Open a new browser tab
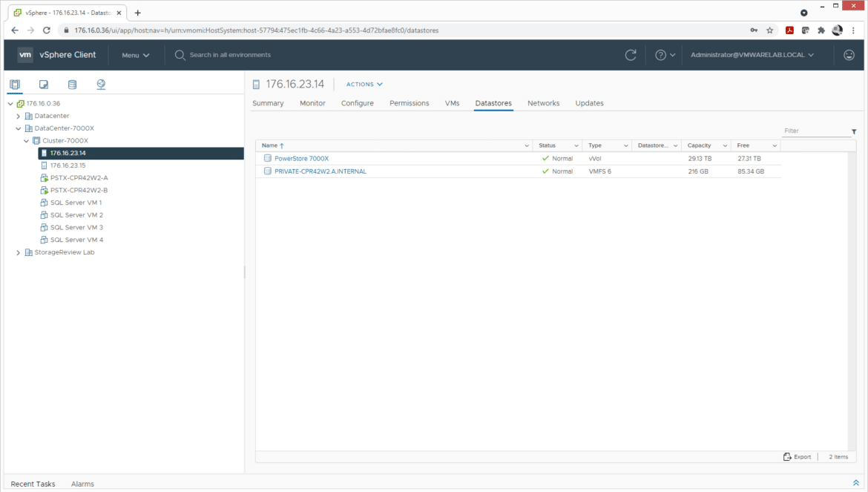The height and width of the screenshot is (492, 868). [138, 13]
